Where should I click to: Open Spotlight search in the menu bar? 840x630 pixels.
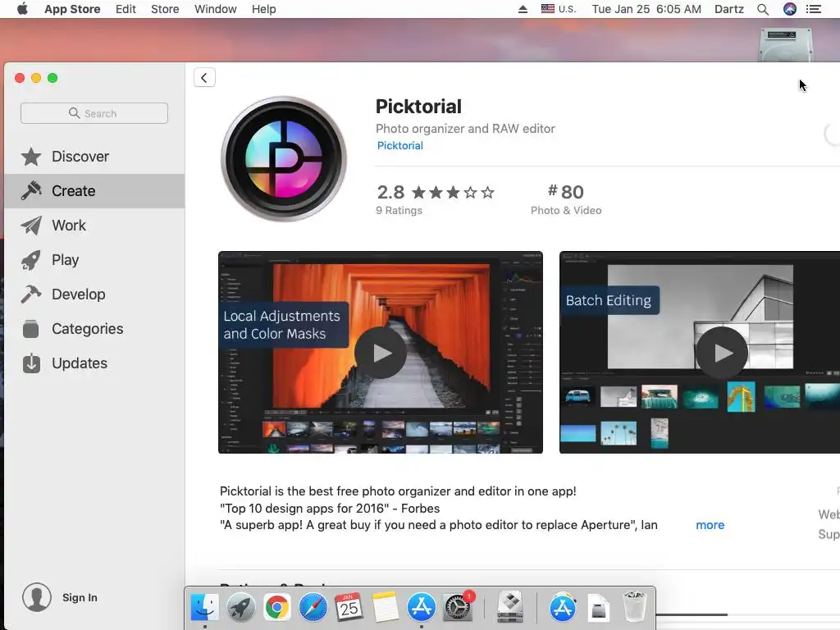(763, 9)
